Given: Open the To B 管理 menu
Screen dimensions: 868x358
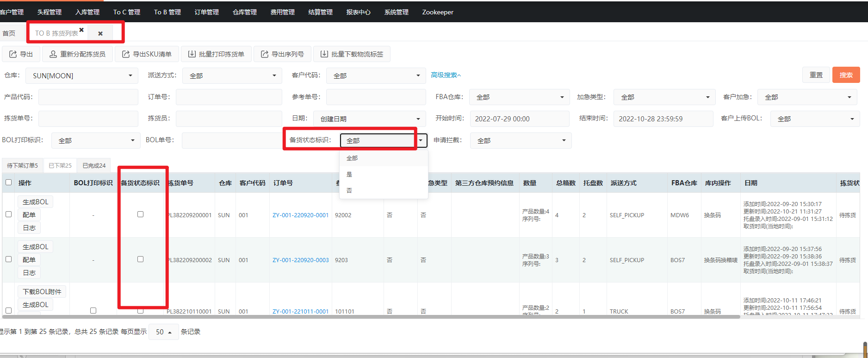Looking at the screenshot, I should point(167,12).
